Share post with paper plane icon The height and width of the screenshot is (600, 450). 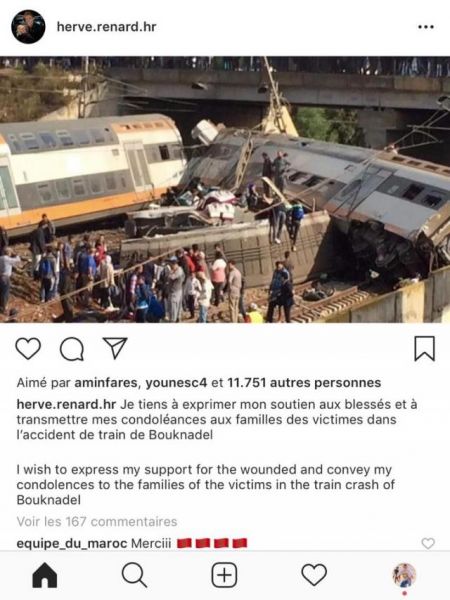[115, 347]
